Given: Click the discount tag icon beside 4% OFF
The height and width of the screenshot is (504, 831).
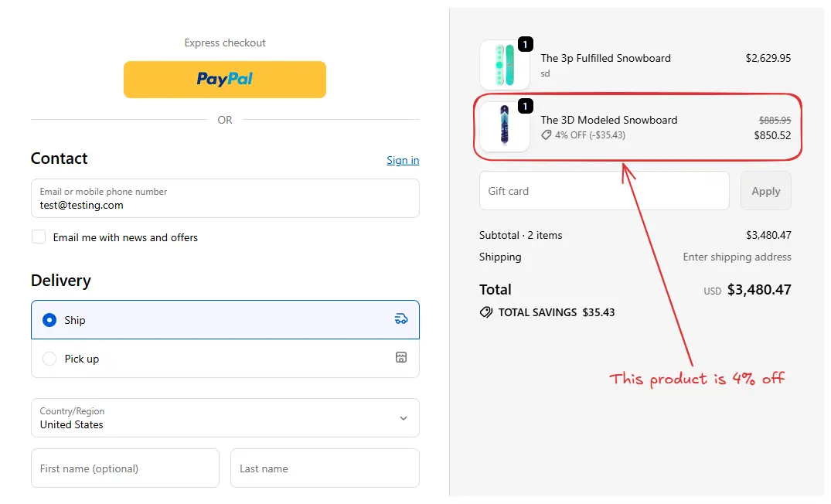Looking at the screenshot, I should click(547, 135).
